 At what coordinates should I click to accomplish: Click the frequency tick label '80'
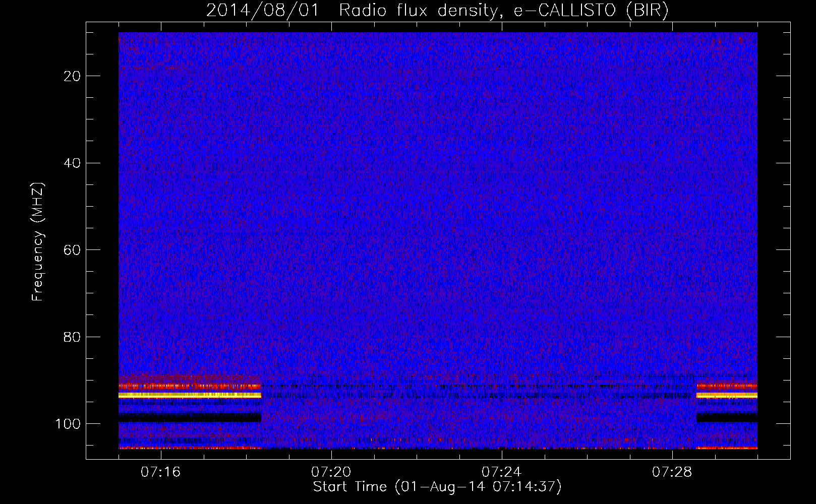pos(72,337)
